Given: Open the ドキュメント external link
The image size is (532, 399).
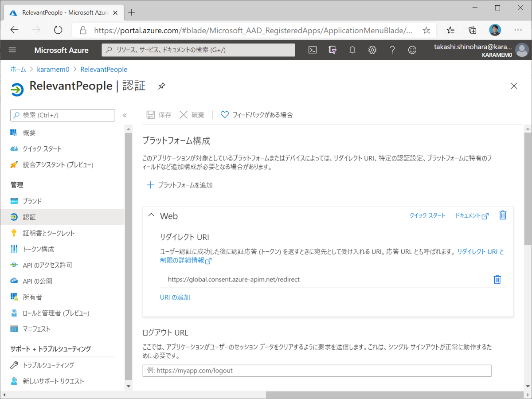Looking at the screenshot, I should click(472, 215).
